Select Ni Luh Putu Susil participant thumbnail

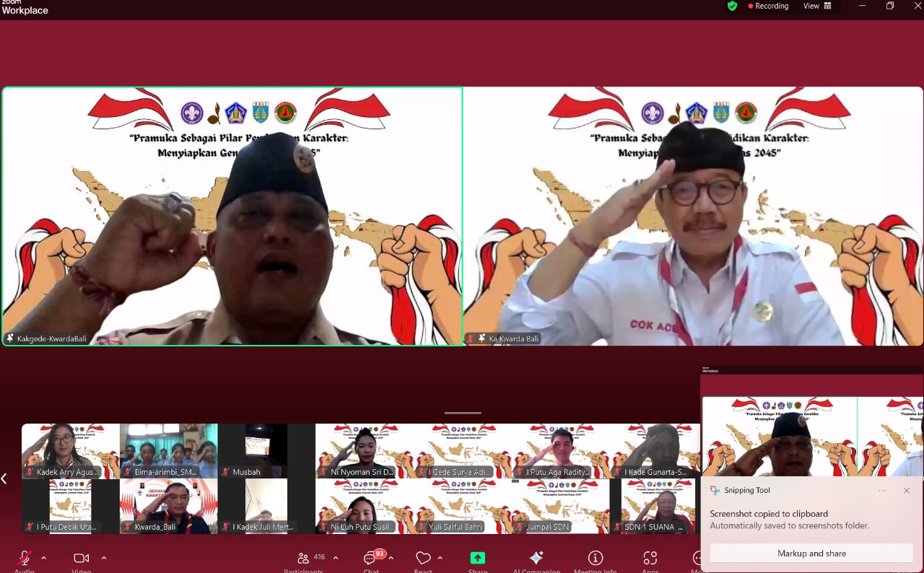tap(365, 506)
